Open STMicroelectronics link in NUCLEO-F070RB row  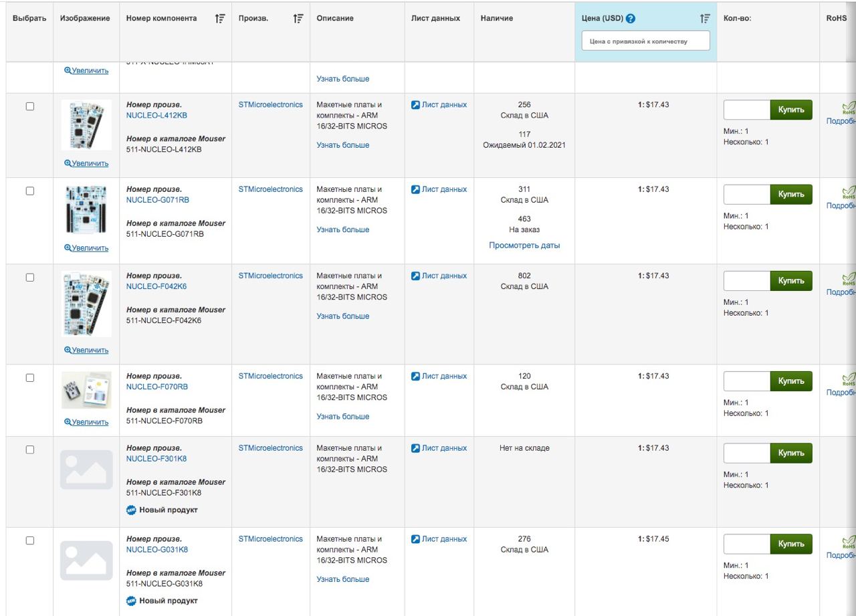click(271, 377)
